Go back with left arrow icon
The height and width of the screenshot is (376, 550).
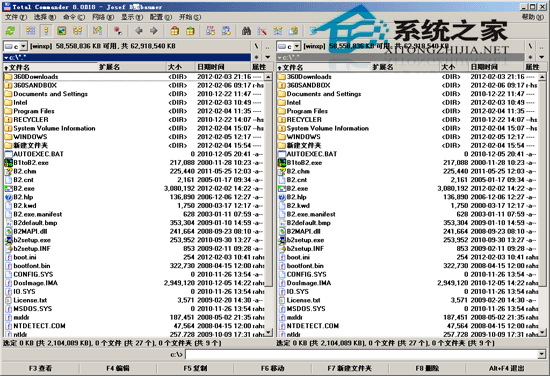[x=139, y=31]
